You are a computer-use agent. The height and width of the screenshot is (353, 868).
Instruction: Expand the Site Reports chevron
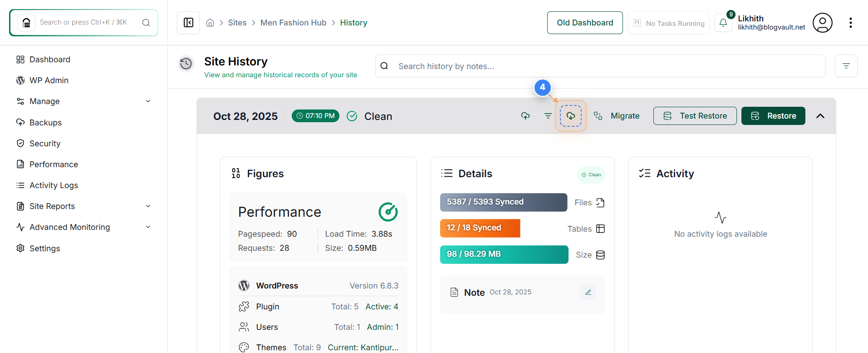148,206
